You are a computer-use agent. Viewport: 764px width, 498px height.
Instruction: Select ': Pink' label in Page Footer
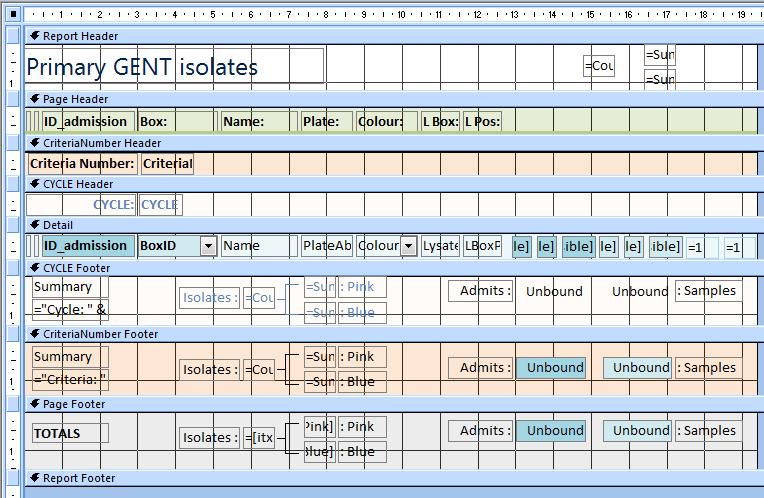tap(362, 426)
